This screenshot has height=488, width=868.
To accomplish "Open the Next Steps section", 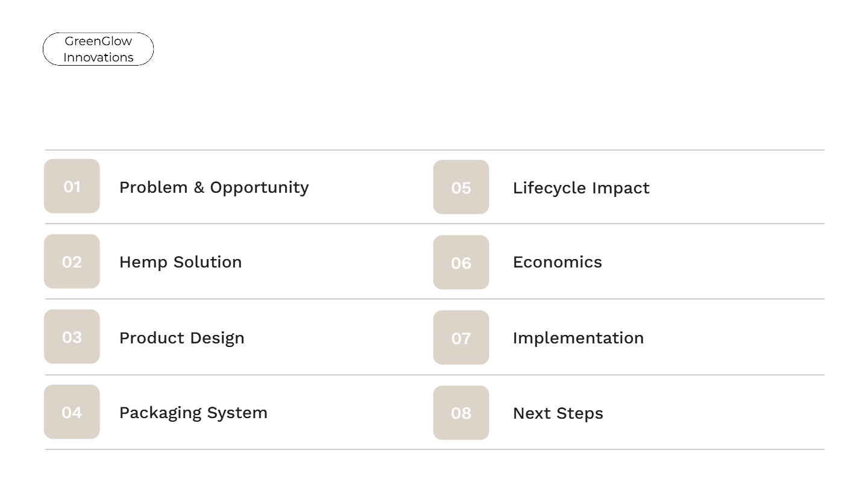I will pos(558,413).
